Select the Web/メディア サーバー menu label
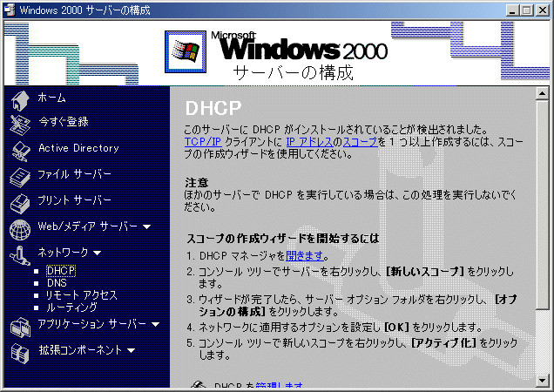 click(x=88, y=226)
